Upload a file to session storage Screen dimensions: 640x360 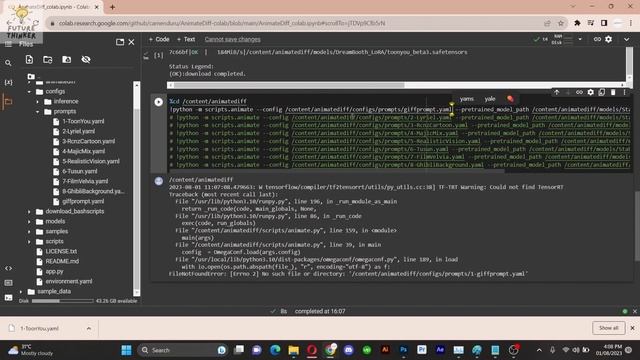(29, 60)
